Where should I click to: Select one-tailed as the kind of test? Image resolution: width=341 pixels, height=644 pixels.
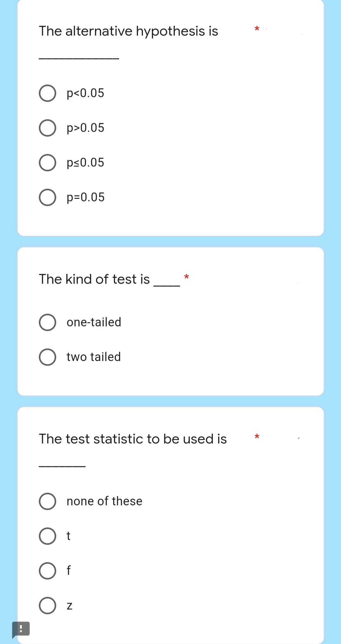pos(48,323)
